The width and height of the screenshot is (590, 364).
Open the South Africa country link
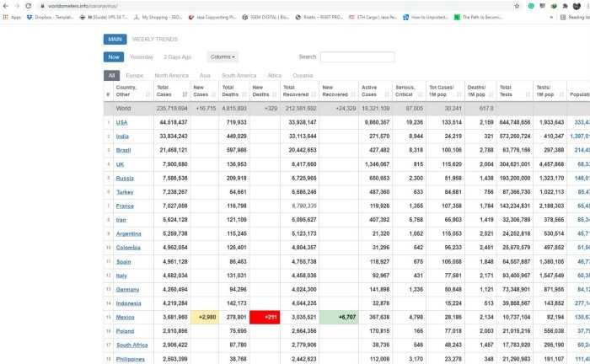pos(132,345)
